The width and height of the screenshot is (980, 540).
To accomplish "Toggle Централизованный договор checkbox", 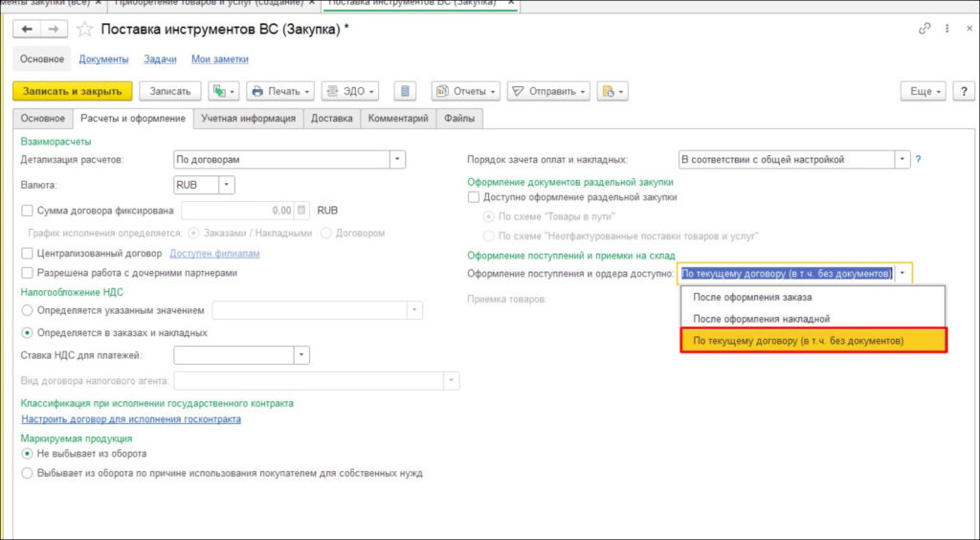I will 27,253.
